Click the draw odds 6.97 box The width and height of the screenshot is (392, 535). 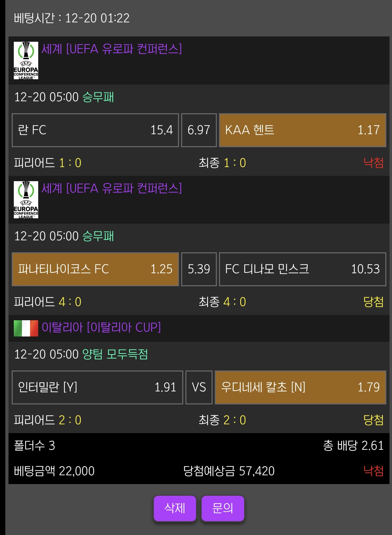(199, 130)
